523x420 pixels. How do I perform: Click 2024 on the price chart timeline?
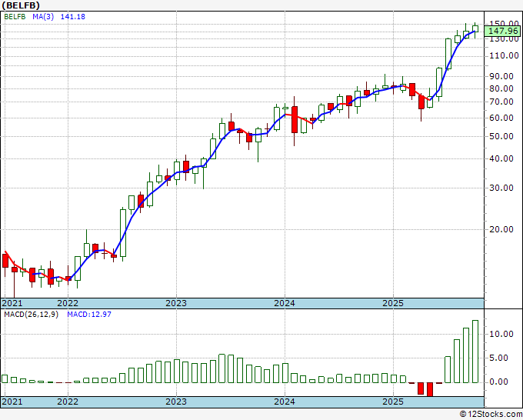point(285,303)
